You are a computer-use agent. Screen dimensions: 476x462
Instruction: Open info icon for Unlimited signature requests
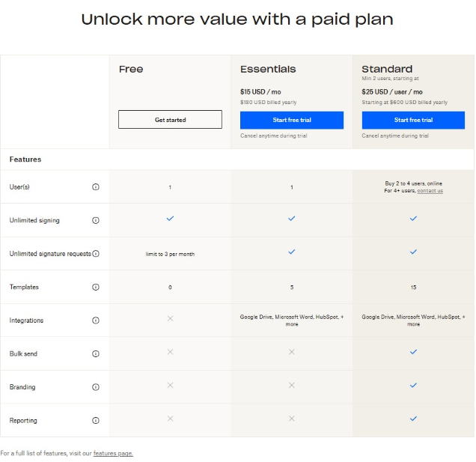click(x=96, y=254)
